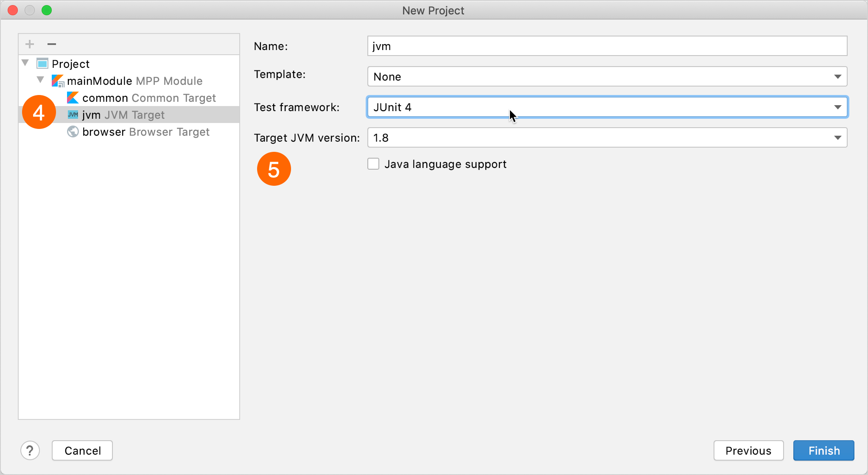The width and height of the screenshot is (868, 475).
Task: Open the Target JVM version dropdown
Action: coord(607,138)
